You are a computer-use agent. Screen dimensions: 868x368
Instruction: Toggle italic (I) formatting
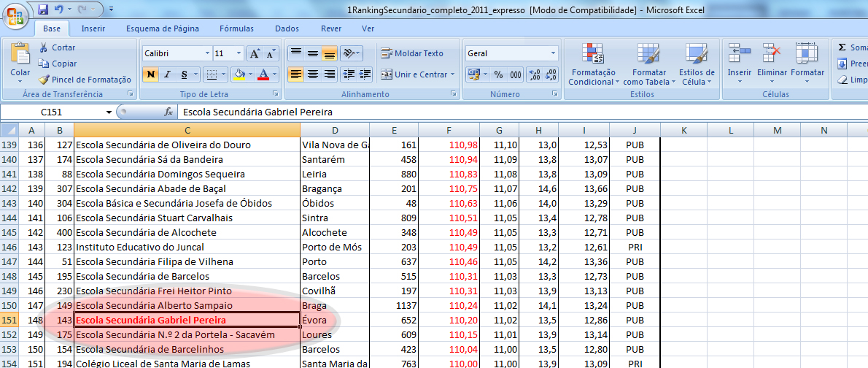[167, 74]
